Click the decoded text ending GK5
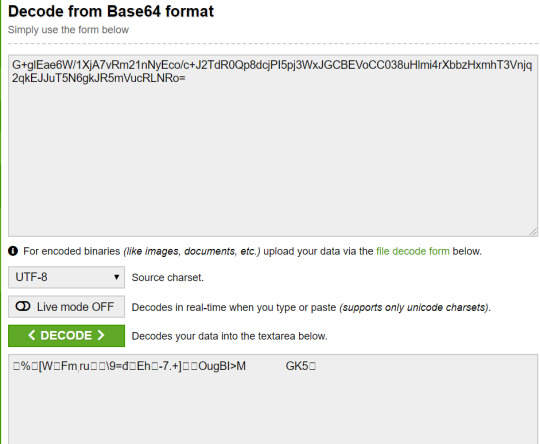 click(164, 366)
